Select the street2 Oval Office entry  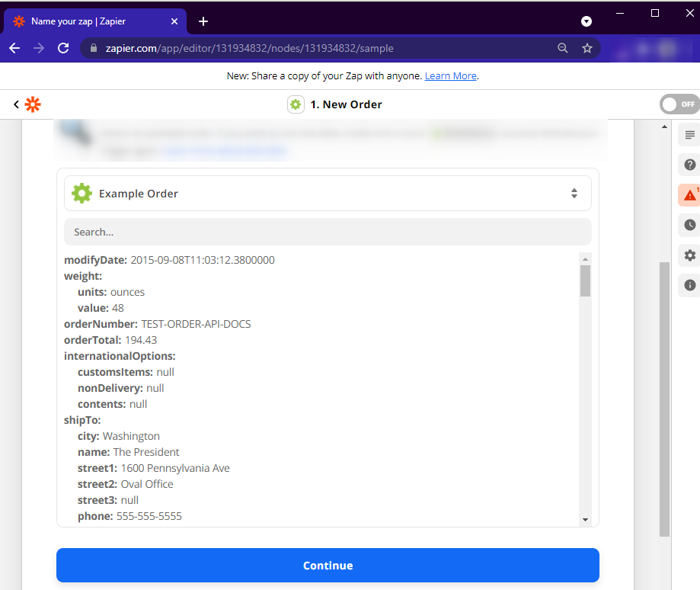point(126,485)
